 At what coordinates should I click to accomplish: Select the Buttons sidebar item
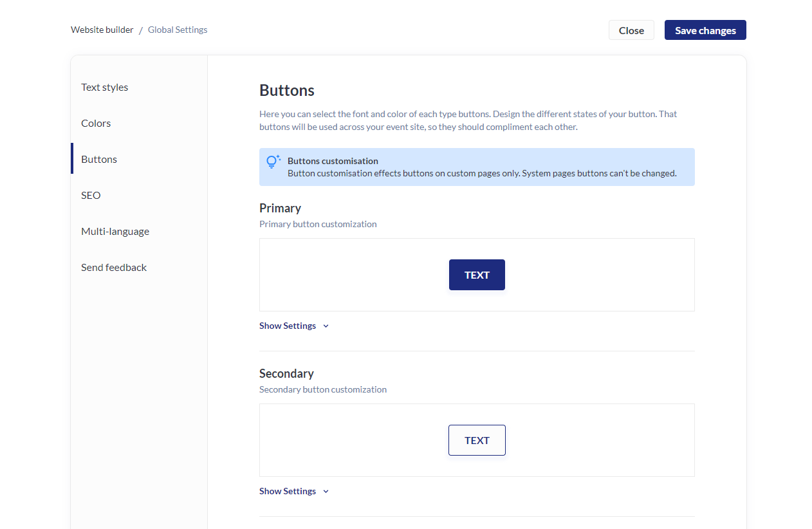pyautogui.click(x=99, y=160)
